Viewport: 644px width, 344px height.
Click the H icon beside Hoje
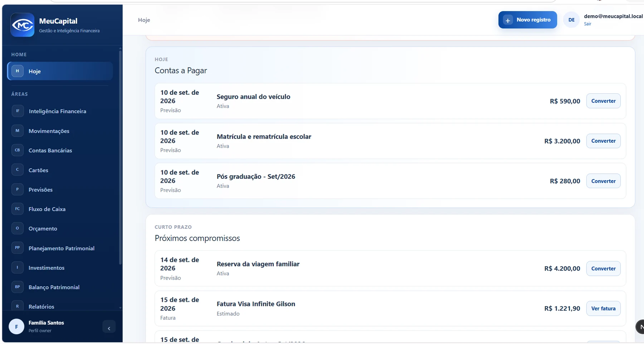point(17,71)
